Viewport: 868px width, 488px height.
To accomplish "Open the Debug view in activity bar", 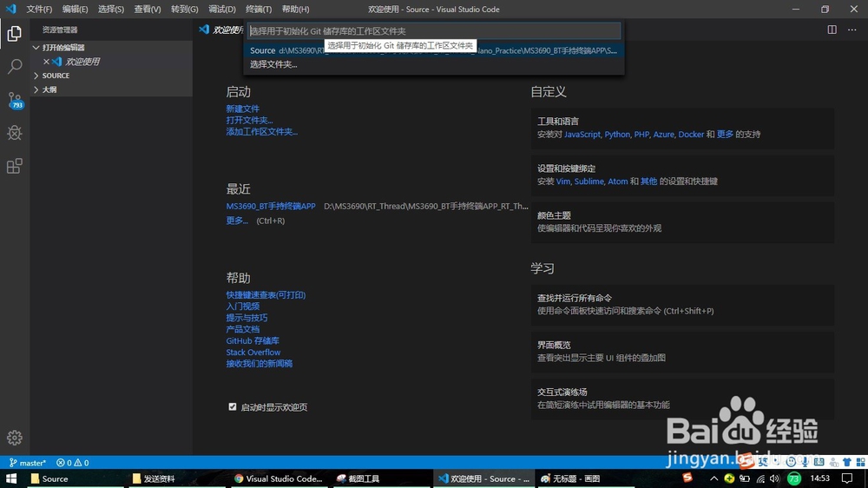I will (15, 133).
